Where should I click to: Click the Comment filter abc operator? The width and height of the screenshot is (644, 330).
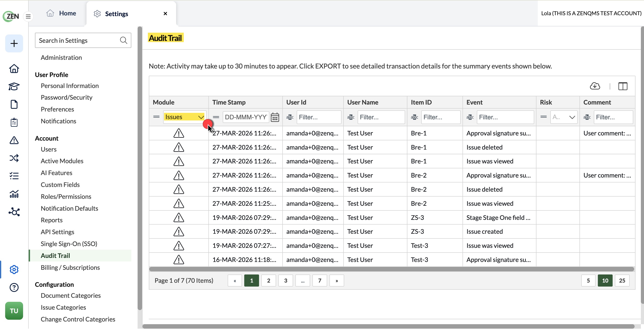coord(587,117)
